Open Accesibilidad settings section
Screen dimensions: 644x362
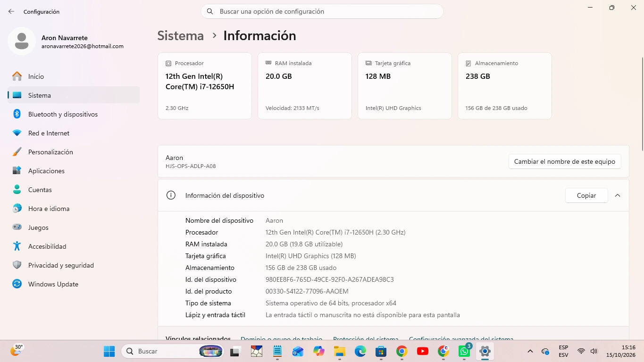pyautogui.click(x=74, y=246)
